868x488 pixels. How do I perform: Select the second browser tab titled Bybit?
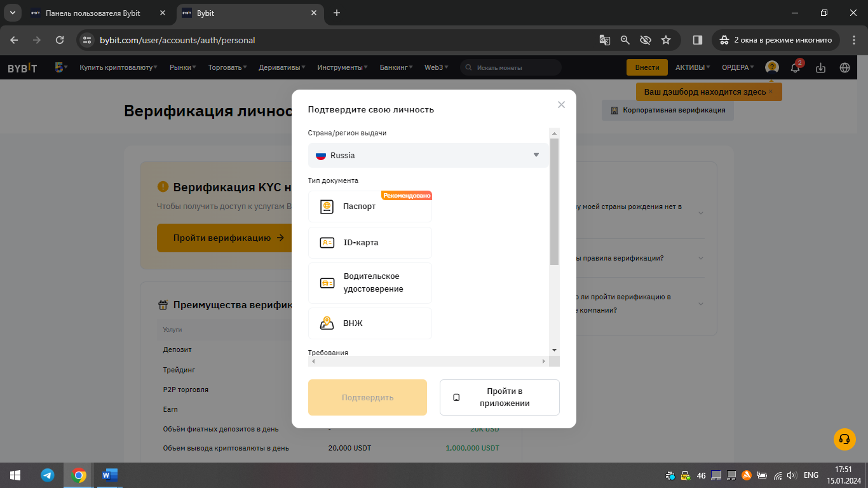(x=249, y=13)
